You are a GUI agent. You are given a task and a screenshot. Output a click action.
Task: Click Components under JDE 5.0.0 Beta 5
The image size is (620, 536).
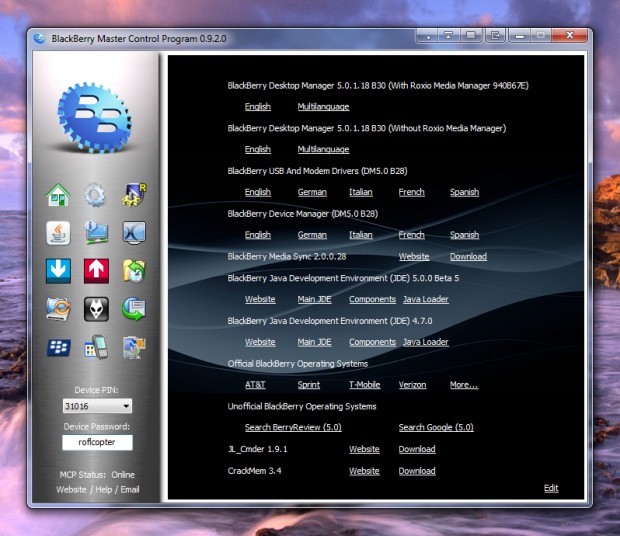pos(372,299)
